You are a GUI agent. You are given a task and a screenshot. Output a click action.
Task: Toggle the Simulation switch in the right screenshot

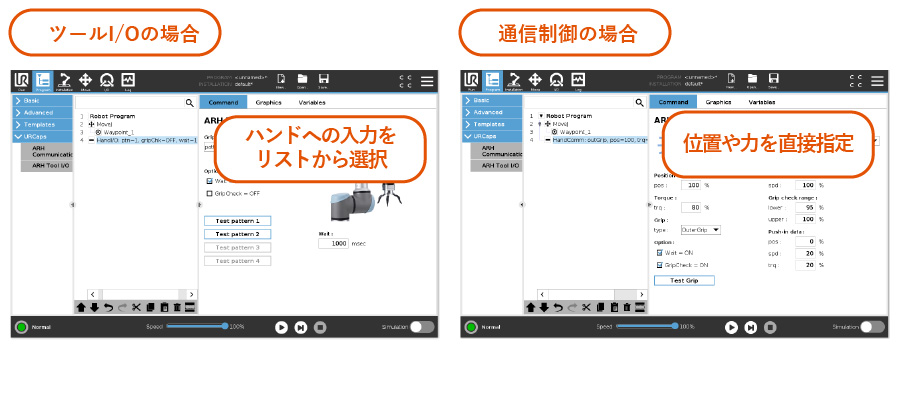(872, 327)
